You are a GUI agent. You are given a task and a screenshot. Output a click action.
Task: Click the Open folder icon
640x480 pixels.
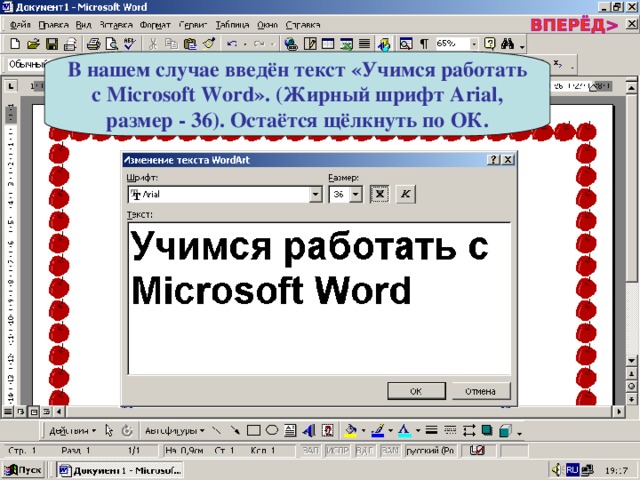(33, 44)
